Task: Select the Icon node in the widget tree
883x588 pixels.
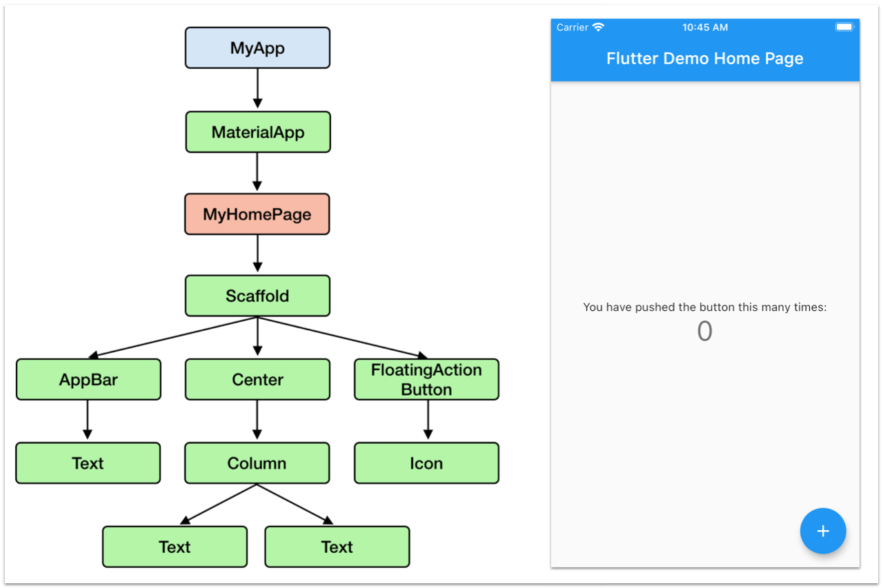Action: (426, 463)
